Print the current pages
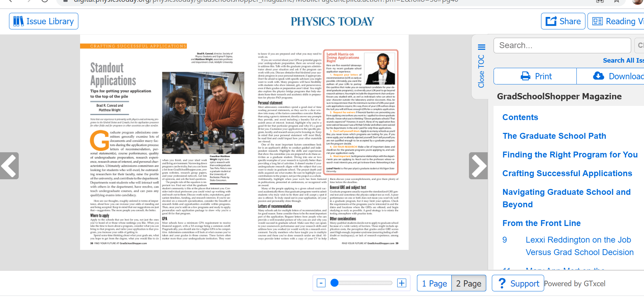 click(535, 76)
